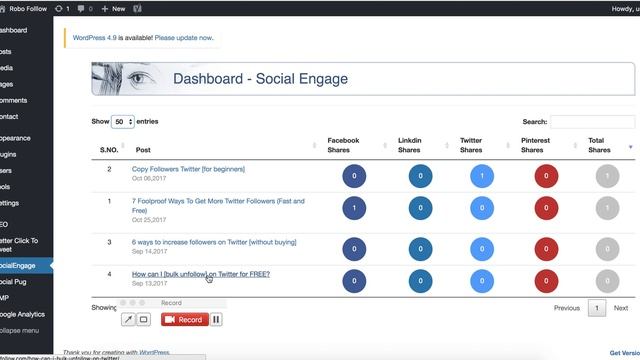The width and height of the screenshot is (640, 360).
Task: Open Media in the sidebar menu
Action: click(x=7, y=68)
